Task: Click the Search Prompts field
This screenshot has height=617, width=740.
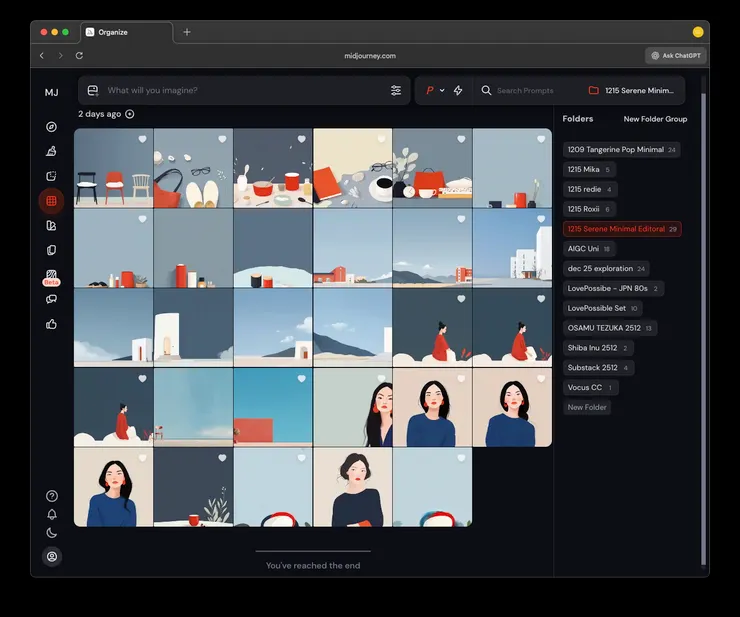Action: (525, 91)
